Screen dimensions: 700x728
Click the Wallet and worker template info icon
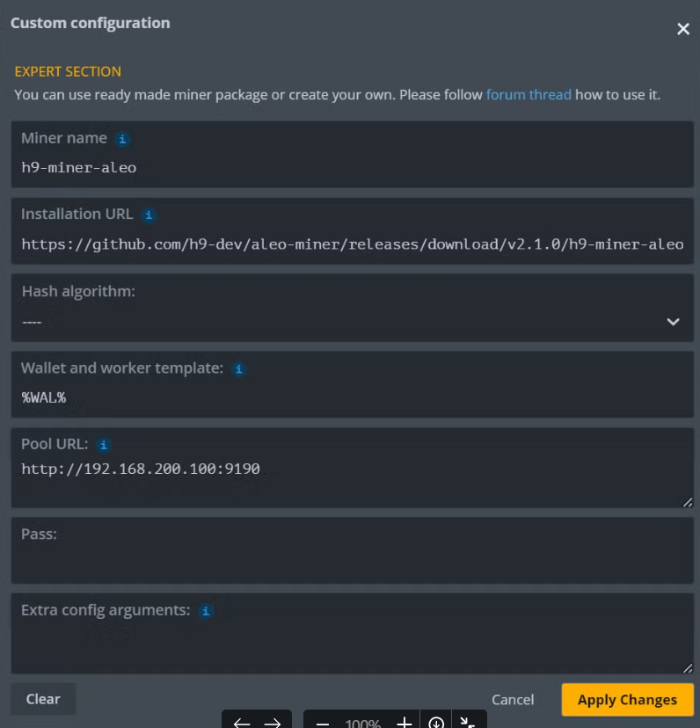(238, 369)
